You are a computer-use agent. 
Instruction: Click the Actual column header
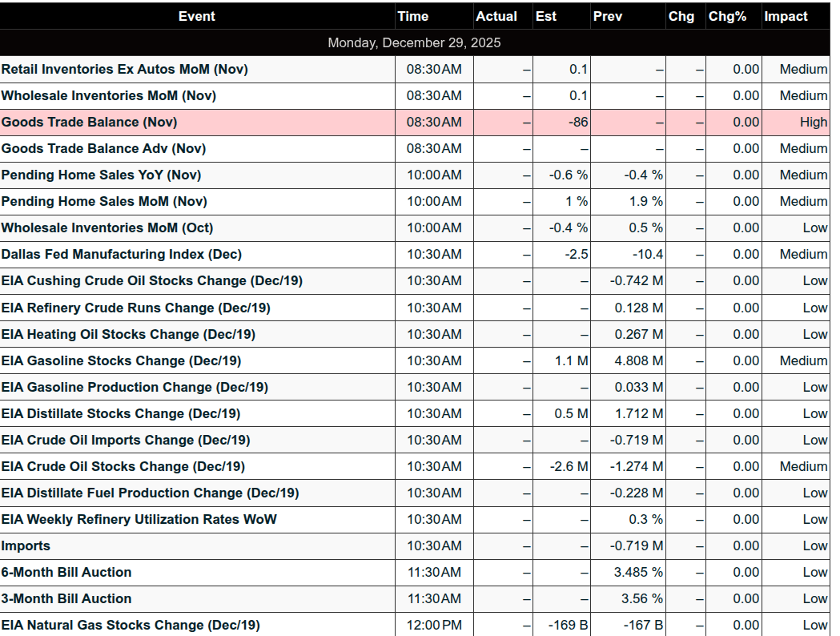click(x=496, y=16)
